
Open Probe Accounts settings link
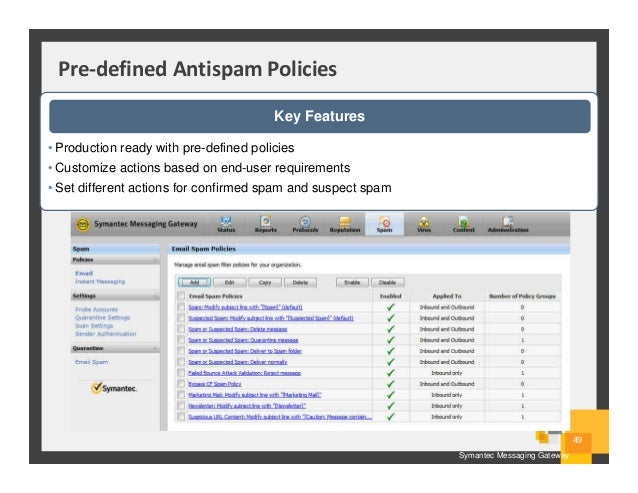(96, 310)
